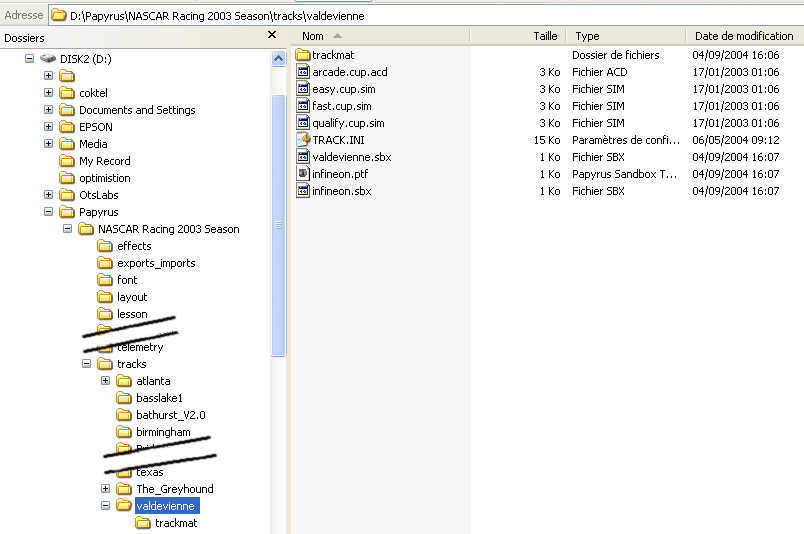Open the trackmat folder icon in the file list

click(303, 54)
